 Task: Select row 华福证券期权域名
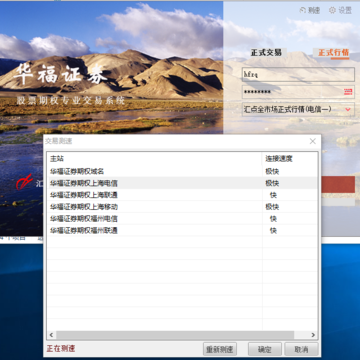click(182, 171)
